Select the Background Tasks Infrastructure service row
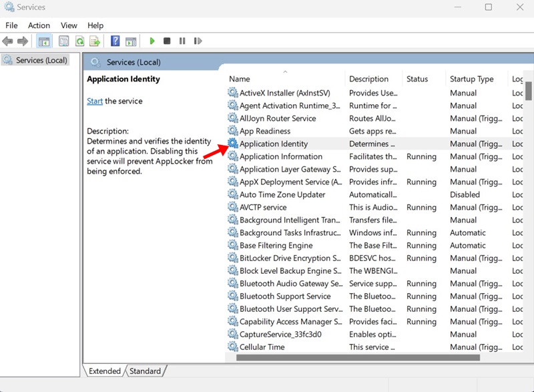The width and height of the screenshot is (534, 392). coord(374,232)
